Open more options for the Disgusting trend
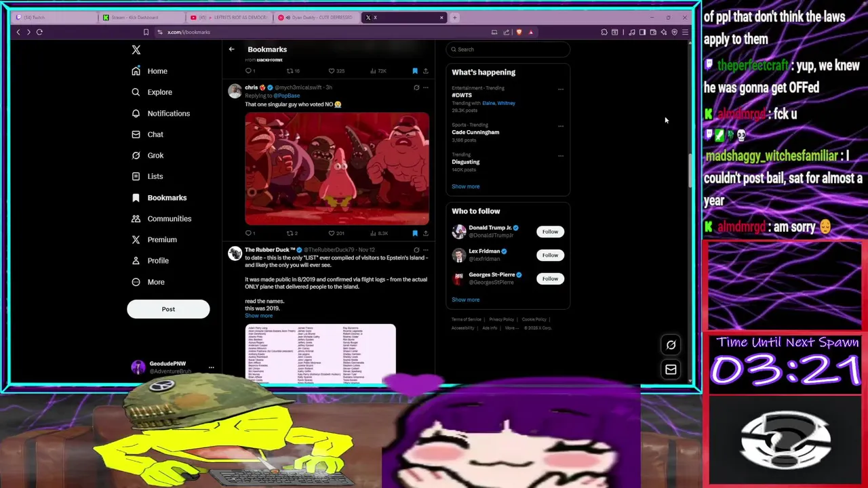The height and width of the screenshot is (488, 868). click(560, 156)
